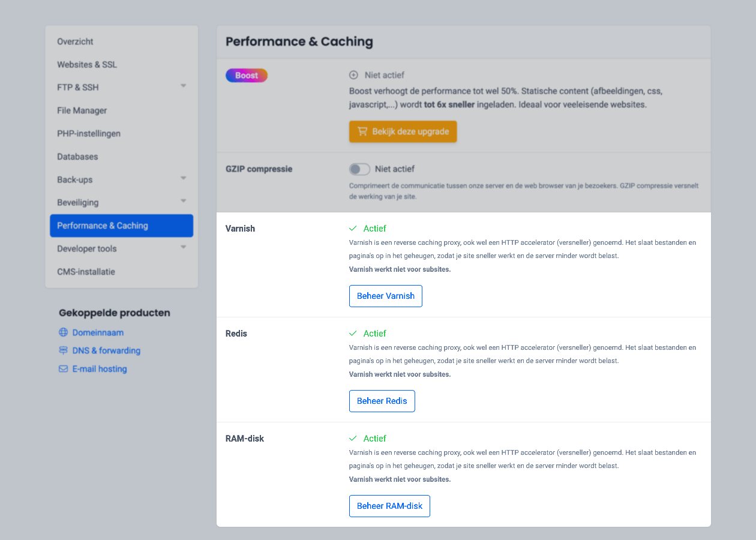The image size is (756, 540).
Task: Click the Actief status text for Varnish
Action: (x=375, y=229)
